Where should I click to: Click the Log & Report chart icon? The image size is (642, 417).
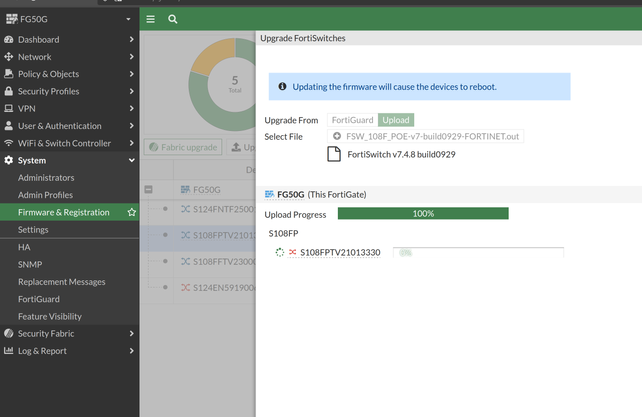click(x=9, y=351)
